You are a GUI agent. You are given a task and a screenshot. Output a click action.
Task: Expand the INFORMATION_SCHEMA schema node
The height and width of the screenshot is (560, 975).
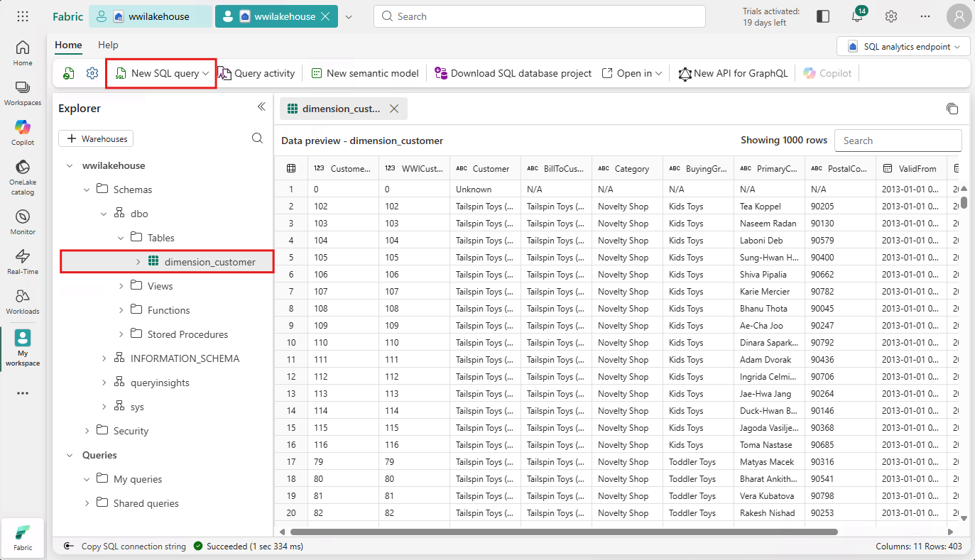coord(104,358)
